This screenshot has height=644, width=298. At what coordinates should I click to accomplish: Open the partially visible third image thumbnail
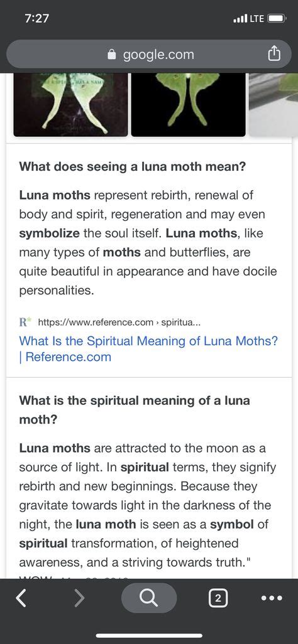[273, 105]
